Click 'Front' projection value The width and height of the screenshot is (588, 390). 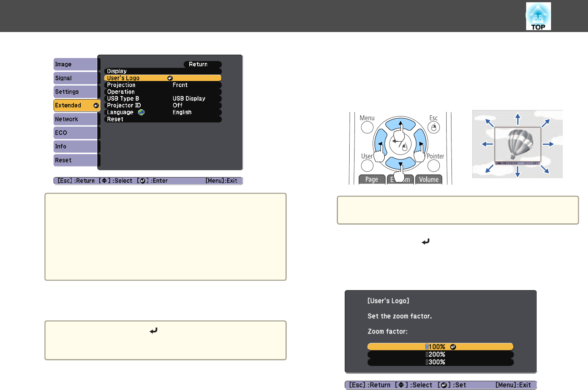tap(180, 85)
